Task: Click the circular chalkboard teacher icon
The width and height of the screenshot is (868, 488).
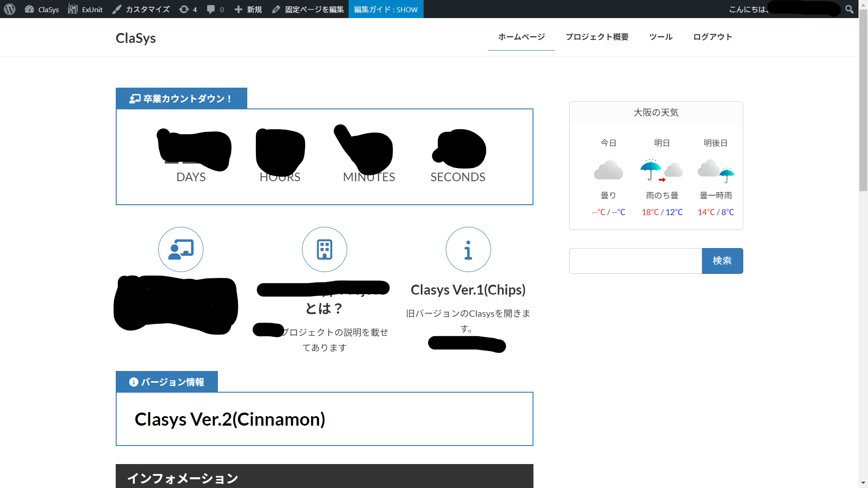Action: tap(181, 249)
